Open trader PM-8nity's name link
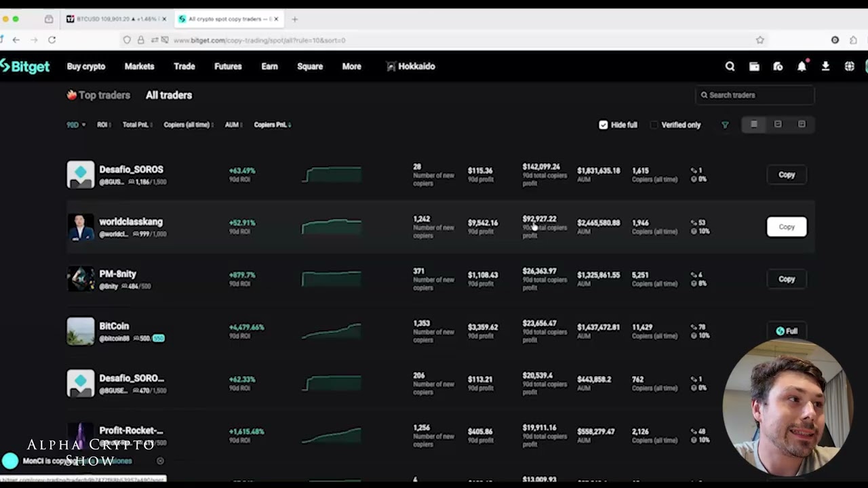Viewport: 868px width, 488px height. coord(117,274)
